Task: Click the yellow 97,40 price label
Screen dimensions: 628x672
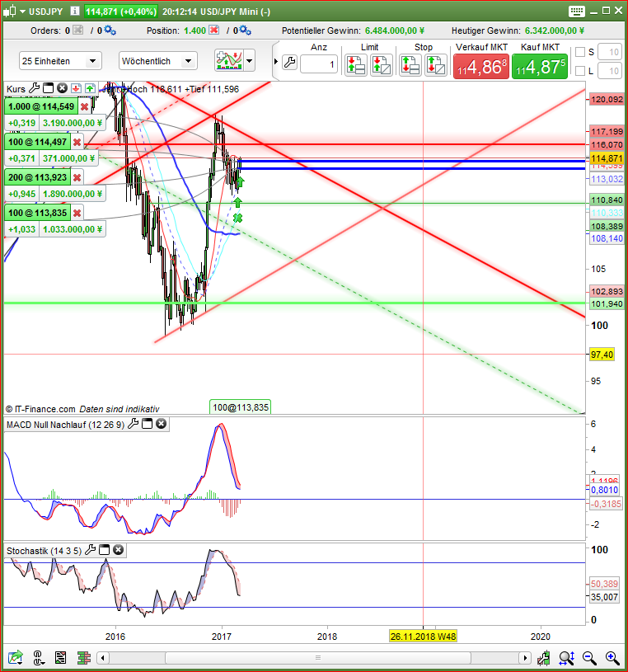Action: point(602,355)
